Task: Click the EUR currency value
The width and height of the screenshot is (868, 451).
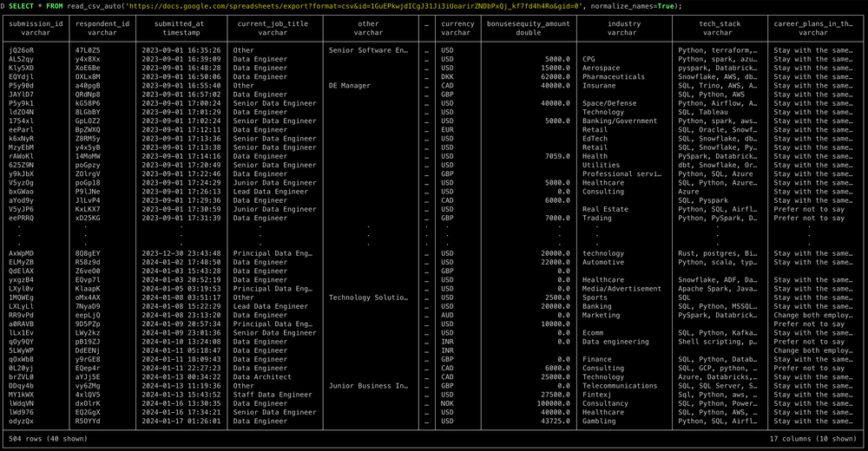Action: point(447,130)
